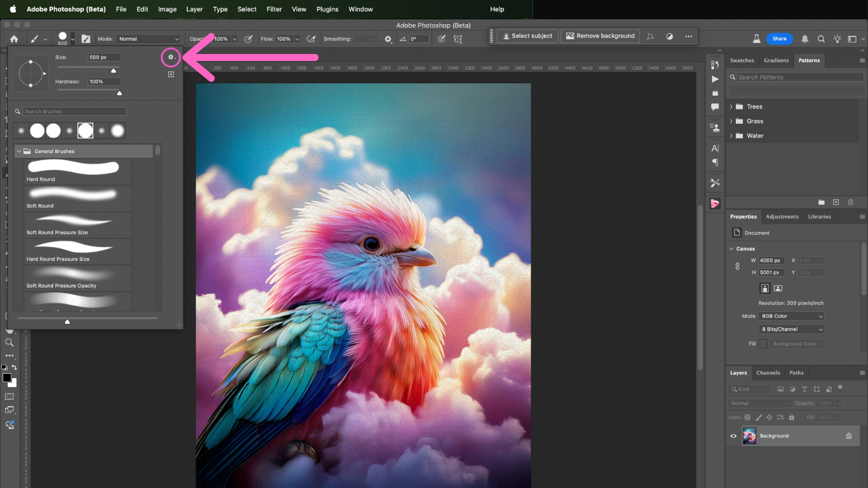Expand the Water pattern folder
Screen dimensions: 868x488
tap(731, 136)
